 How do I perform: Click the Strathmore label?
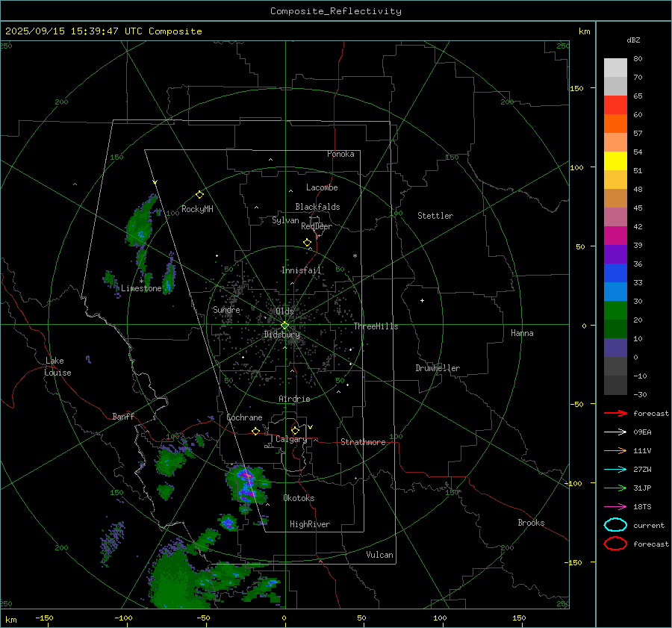(363, 442)
